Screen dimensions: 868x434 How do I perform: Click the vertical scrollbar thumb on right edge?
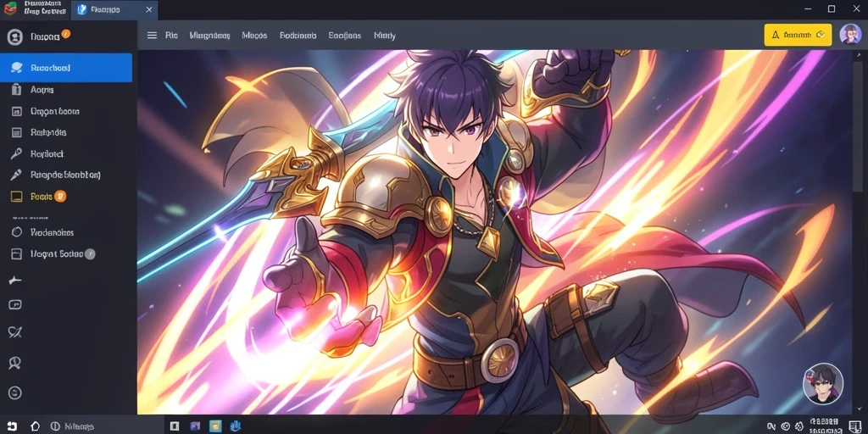point(858,125)
